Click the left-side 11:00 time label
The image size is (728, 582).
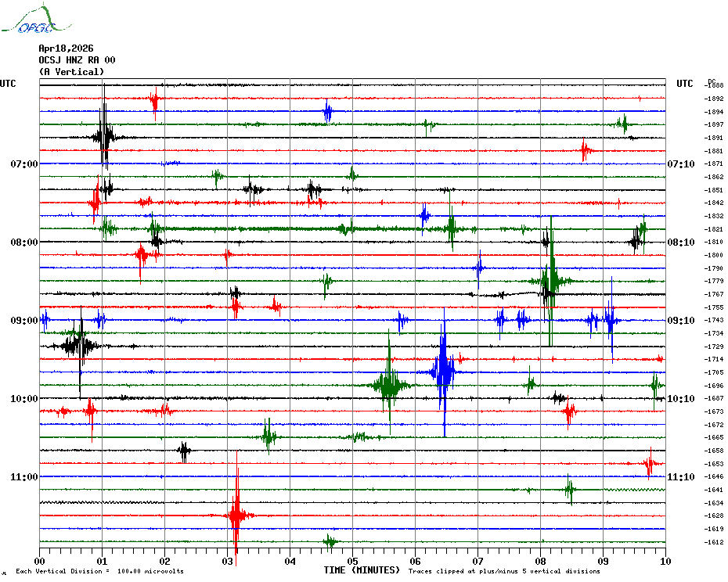click(x=24, y=477)
